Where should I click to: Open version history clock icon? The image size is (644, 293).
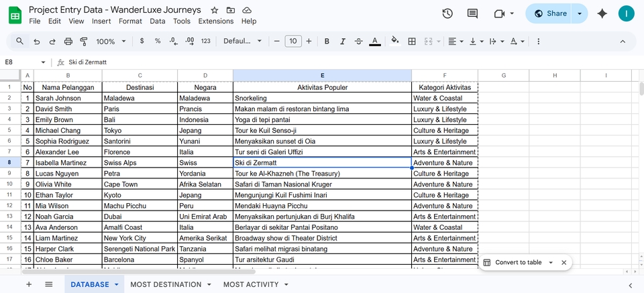point(447,13)
